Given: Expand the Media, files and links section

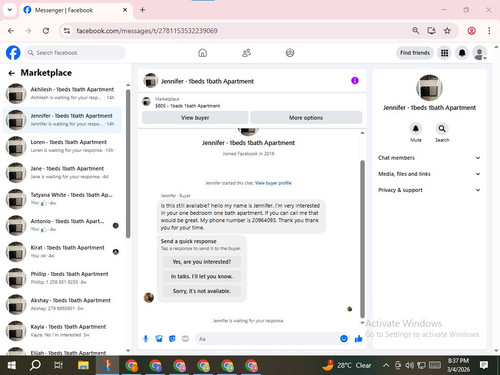Looking at the screenshot, I should click(x=429, y=174).
